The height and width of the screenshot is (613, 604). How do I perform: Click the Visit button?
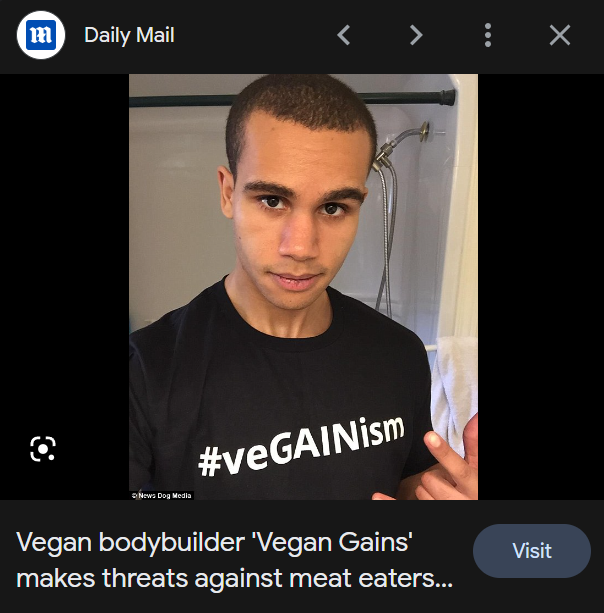(x=532, y=551)
